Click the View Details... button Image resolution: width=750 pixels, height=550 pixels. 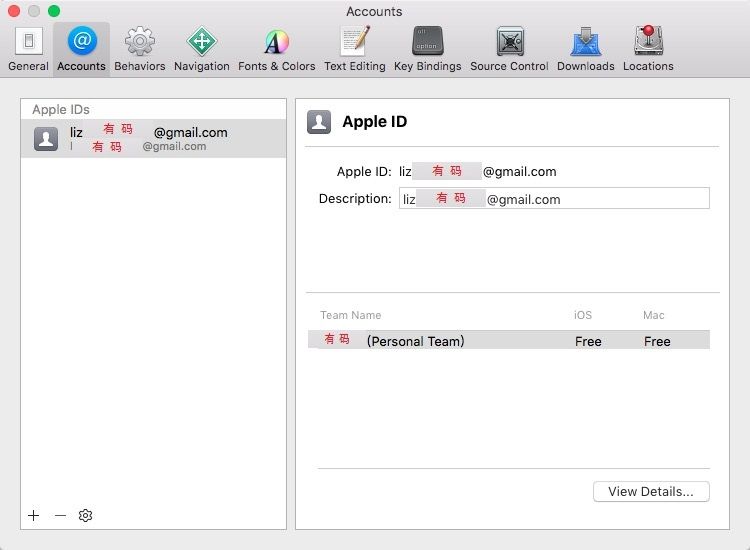coord(651,492)
